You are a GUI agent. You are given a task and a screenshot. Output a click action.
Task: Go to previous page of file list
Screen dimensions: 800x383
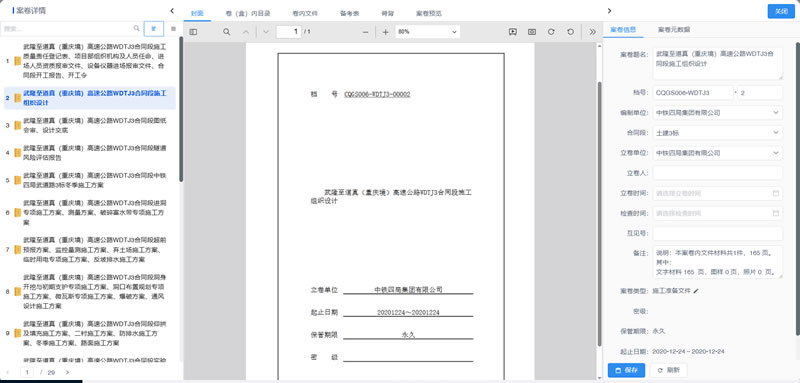coord(8,372)
